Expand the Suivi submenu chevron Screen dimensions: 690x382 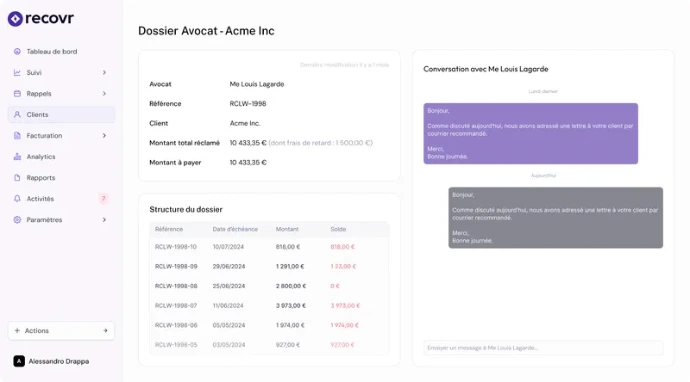104,73
